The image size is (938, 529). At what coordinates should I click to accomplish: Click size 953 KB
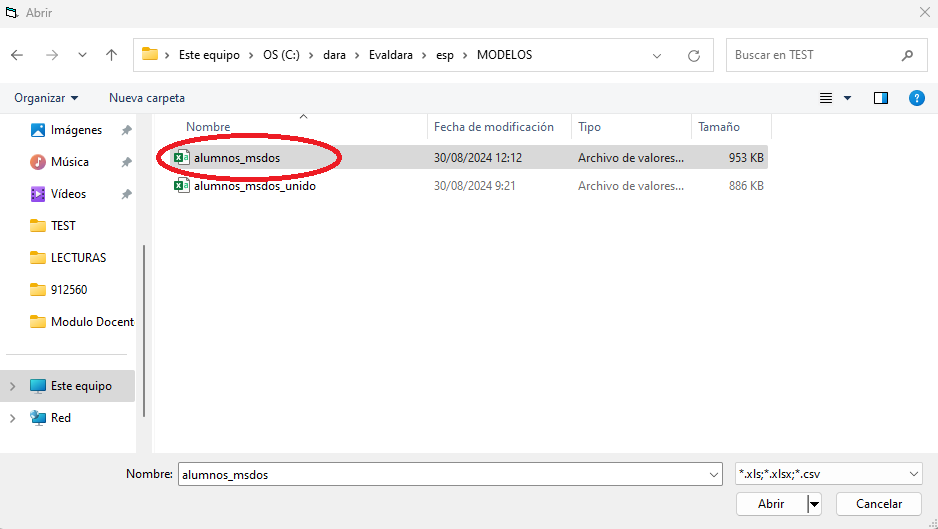click(x=746, y=158)
